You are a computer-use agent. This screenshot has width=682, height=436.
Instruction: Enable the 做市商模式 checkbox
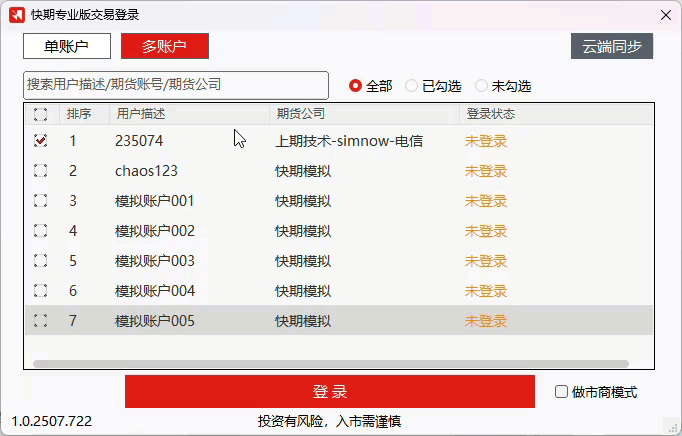tap(561, 392)
